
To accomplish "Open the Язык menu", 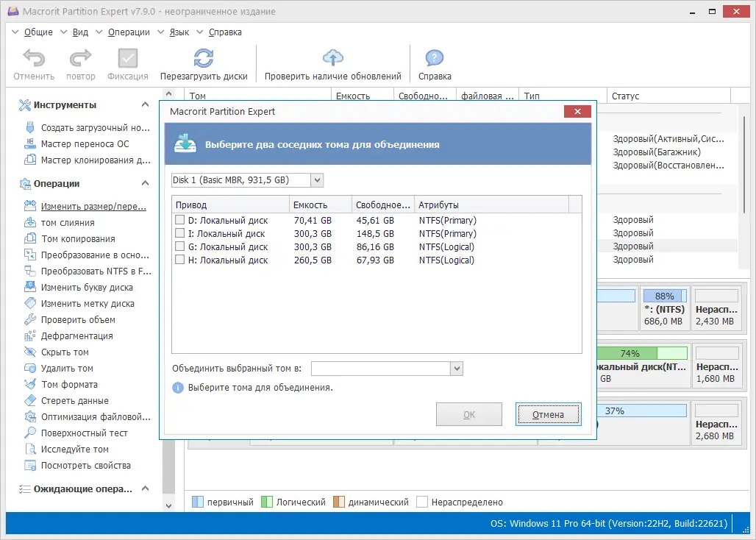I will tap(179, 32).
